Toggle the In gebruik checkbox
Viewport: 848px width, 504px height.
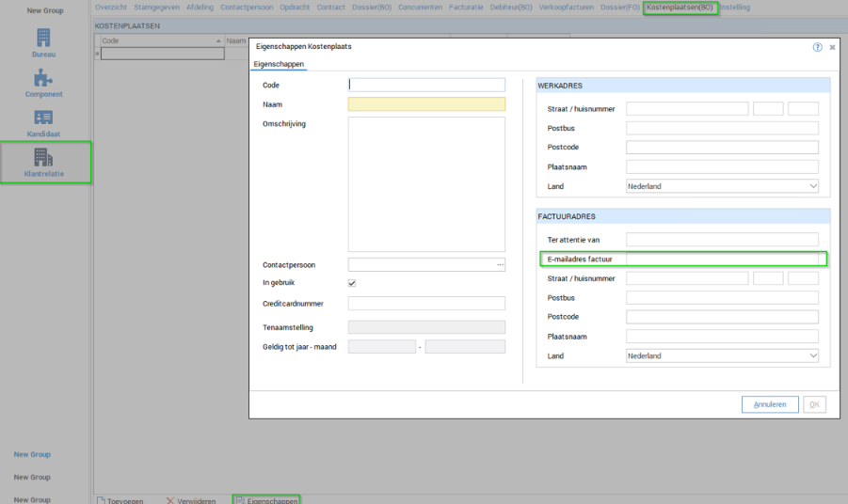(352, 283)
